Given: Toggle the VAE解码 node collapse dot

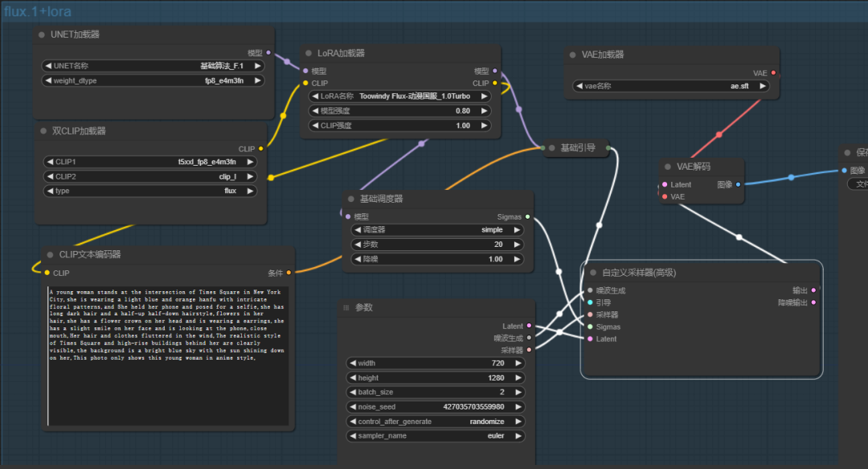Looking at the screenshot, I should coord(667,167).
